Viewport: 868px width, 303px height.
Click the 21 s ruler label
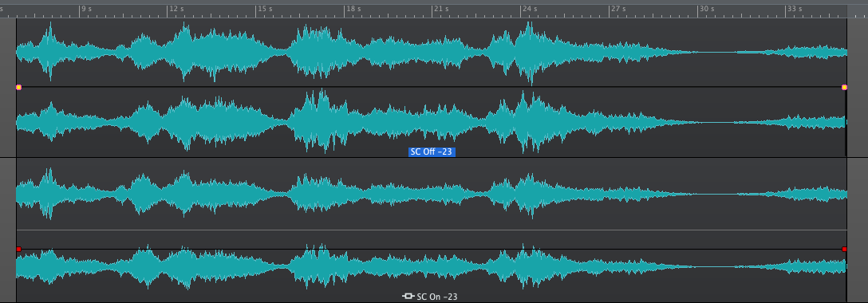440,9
